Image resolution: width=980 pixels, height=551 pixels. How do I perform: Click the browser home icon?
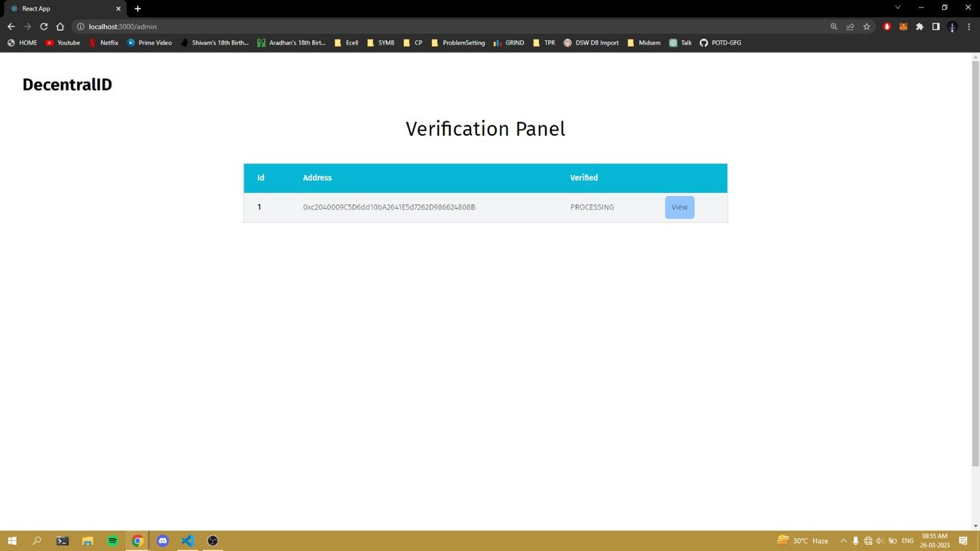[60, 27]
